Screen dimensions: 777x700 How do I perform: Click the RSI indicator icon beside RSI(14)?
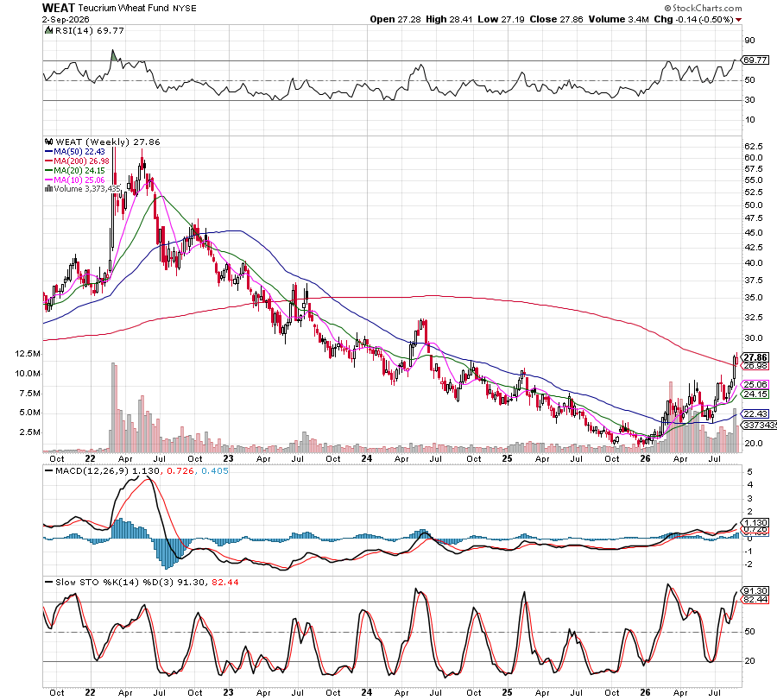pos(48,31)
